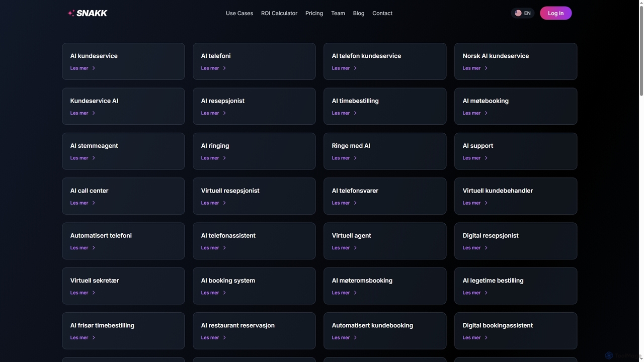Click the arrow icon on "AI timebestilling" card
This screenshot has width=644, height=362.
355,113
